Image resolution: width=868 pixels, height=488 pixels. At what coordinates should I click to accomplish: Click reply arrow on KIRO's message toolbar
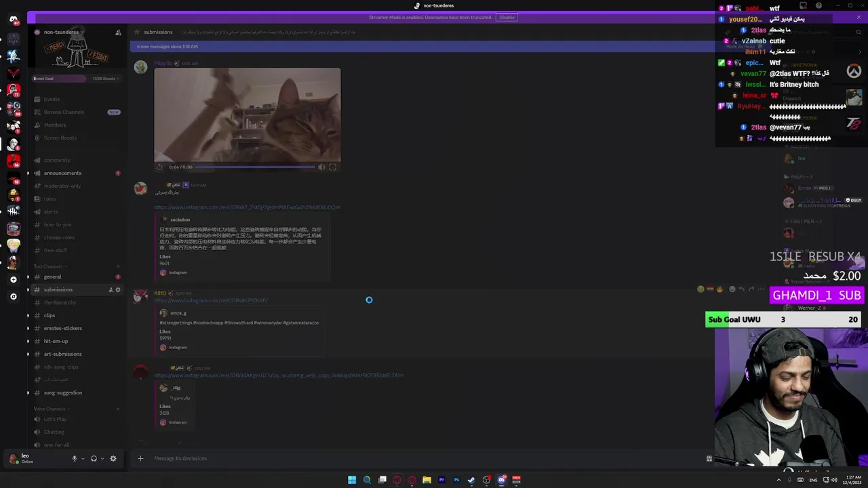coord(741,289)
